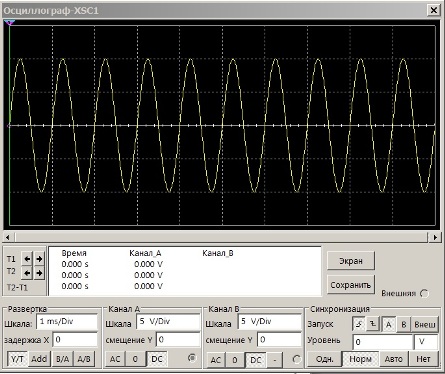Set Канал B coupling to DC

point(256,360)
